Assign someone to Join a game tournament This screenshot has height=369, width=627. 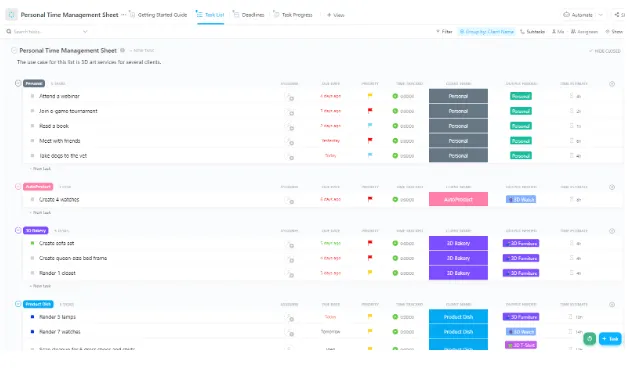coord(289,112)
